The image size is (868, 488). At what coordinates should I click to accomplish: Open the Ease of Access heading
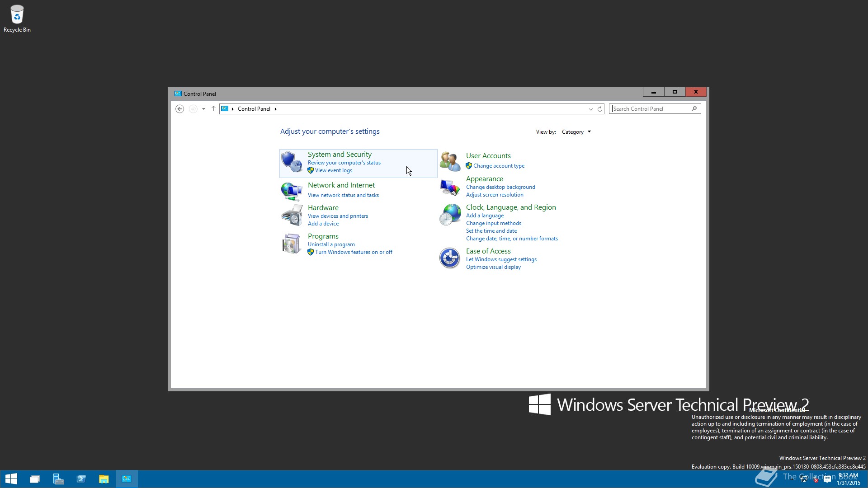[488, 251]
